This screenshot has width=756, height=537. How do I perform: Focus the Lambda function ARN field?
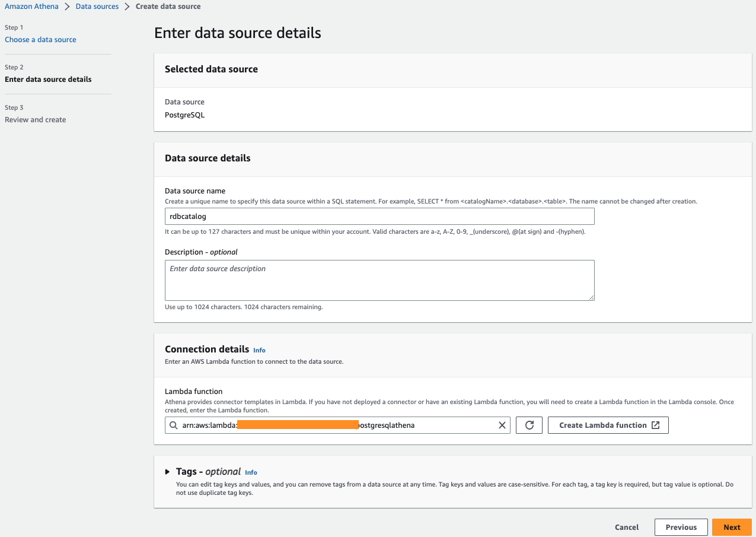pyautogui.click(x=337, y=425)
